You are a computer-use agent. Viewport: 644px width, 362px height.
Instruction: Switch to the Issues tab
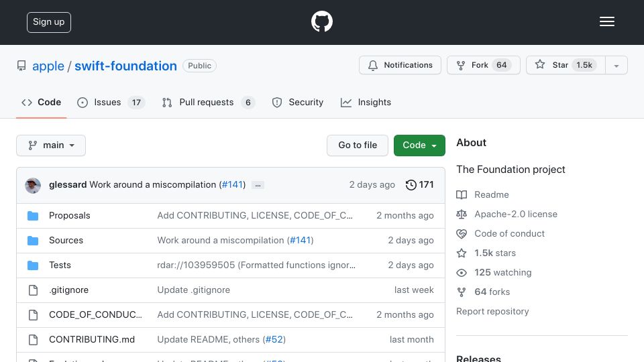click(111, 103)
